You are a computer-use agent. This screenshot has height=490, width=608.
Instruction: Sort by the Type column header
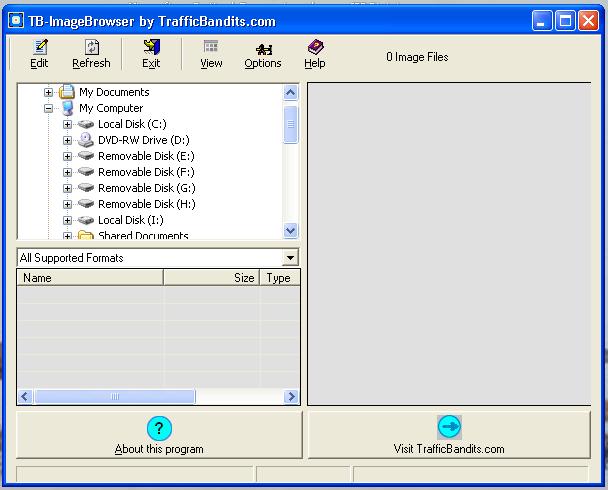(280, 278)
